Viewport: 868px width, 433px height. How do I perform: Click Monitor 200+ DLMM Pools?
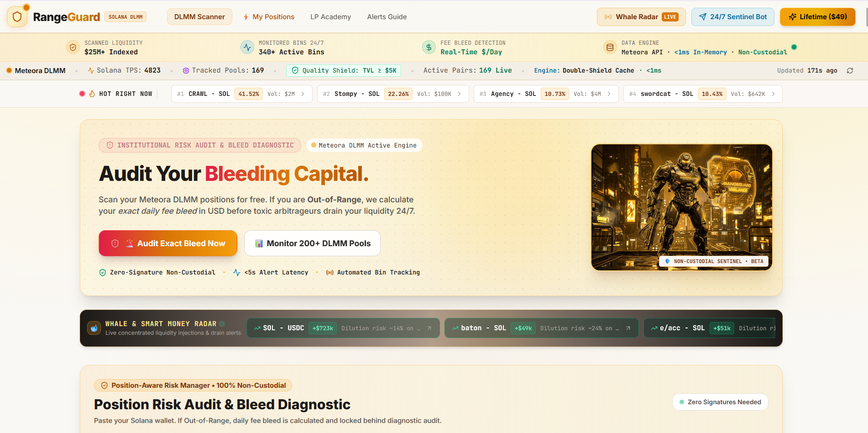pos(313,243)
